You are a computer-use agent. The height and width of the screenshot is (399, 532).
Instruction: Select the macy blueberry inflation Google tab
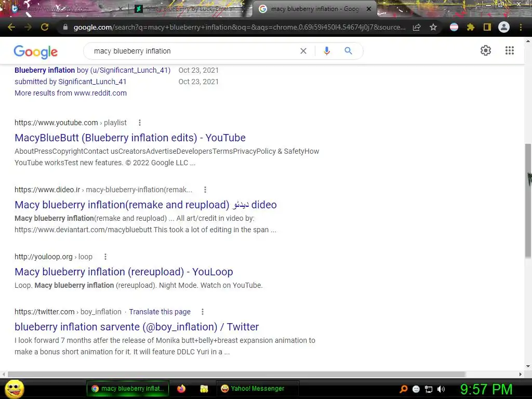(x=314, y=9)
